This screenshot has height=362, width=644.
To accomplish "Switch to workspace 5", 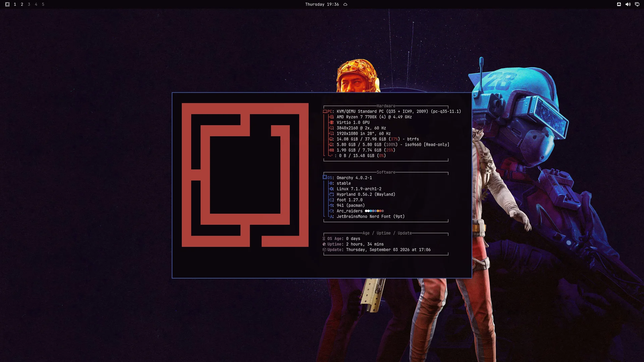I will (43, 4).
